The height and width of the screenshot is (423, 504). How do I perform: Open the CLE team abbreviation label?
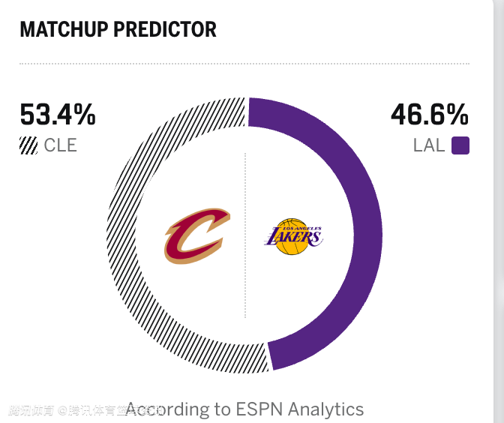pos(61,145)
